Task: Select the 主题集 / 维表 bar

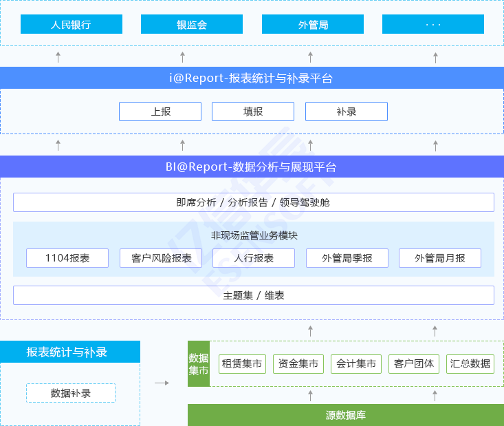Action: pos(253,295)
